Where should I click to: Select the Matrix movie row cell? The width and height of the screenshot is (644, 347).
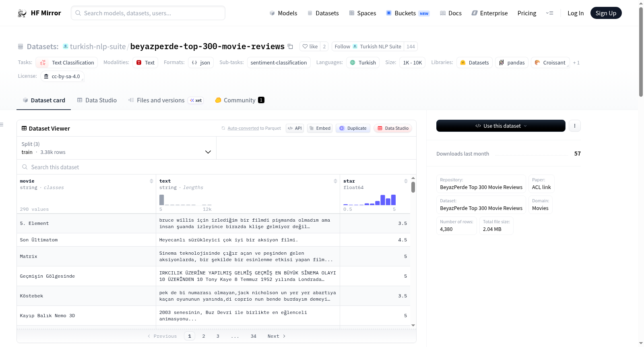[x=86, y=256]
